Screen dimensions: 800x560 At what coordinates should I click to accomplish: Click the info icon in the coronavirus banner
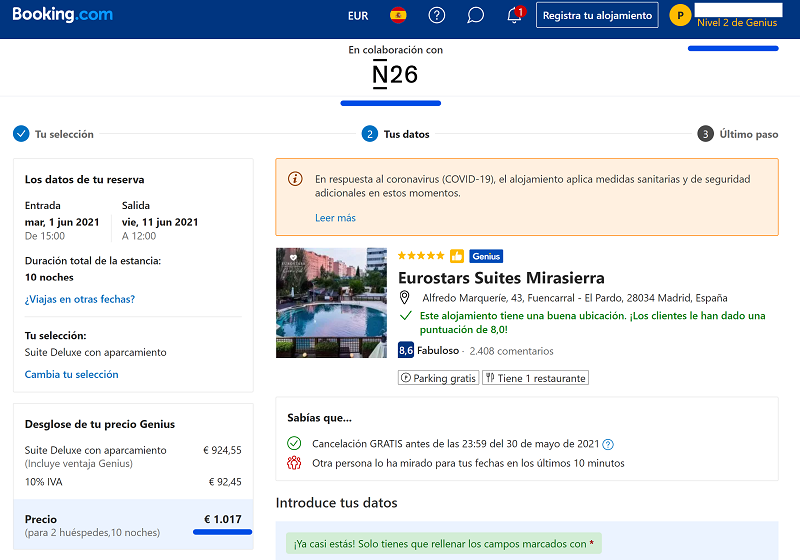(295, 179)
